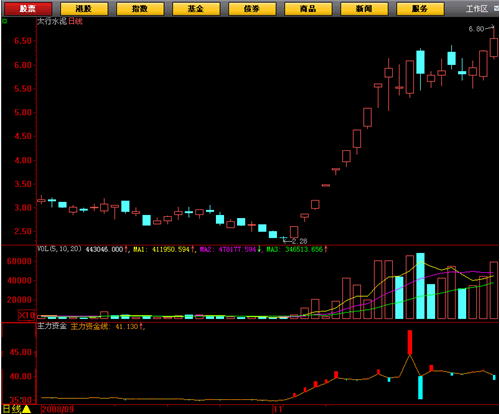This screenshot has width=500, height=414.
Task: Open the 债券 section
Action: 252,9
